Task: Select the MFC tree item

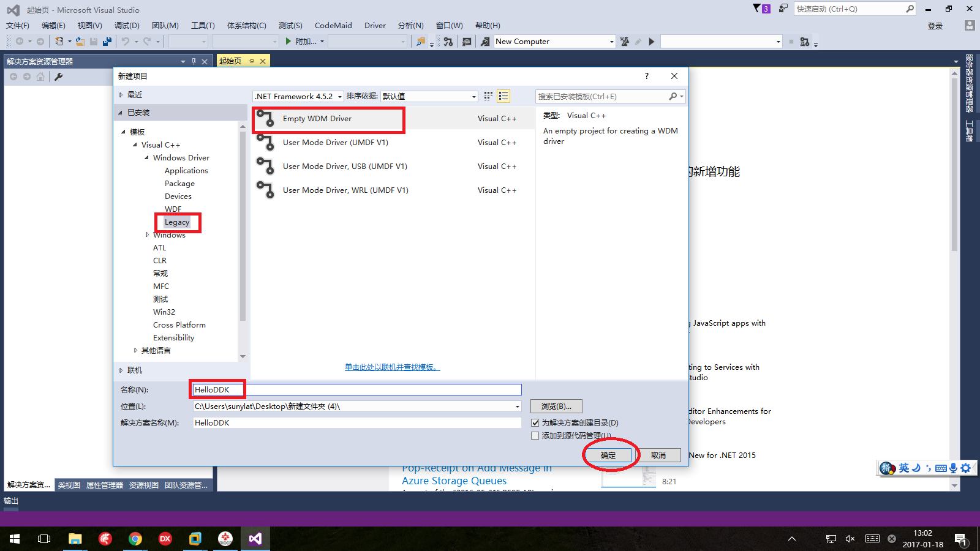Action: point(161,287)
